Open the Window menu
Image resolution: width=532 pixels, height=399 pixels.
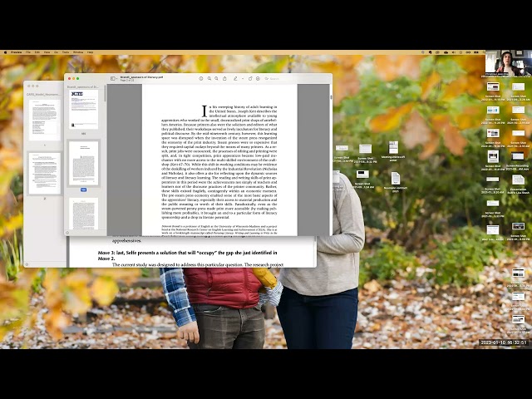tap(78, 52)
